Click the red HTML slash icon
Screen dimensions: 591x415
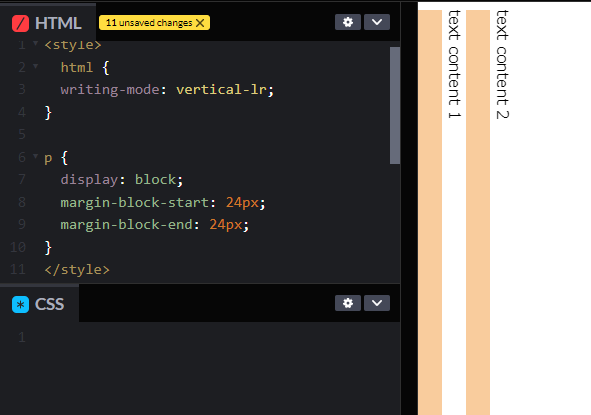pyautogui.click(x=20, y=23)
